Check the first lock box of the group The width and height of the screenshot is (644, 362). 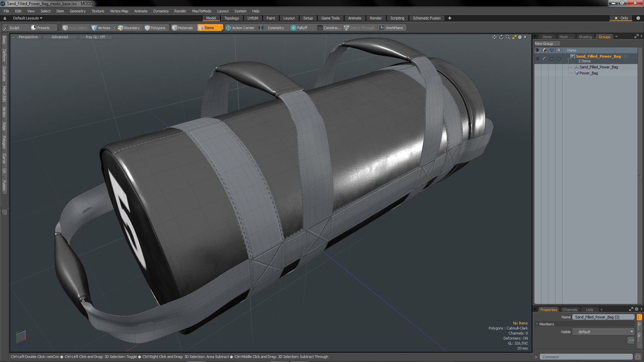click(x=551, y=59)
